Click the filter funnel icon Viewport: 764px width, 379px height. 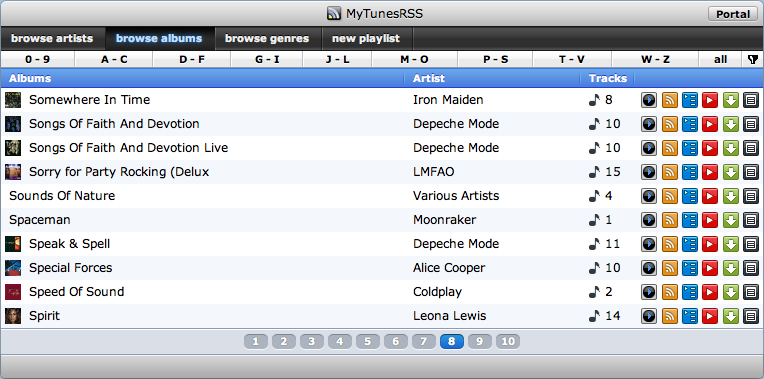tap(752, 59)
